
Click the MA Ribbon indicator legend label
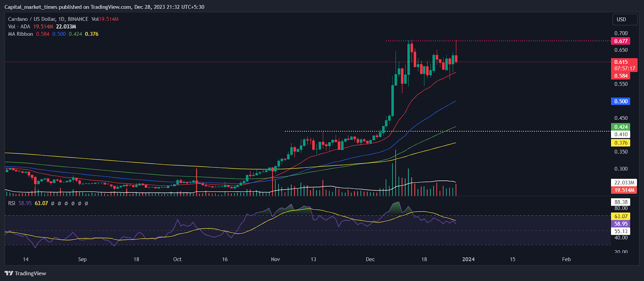tap(21, 34)
